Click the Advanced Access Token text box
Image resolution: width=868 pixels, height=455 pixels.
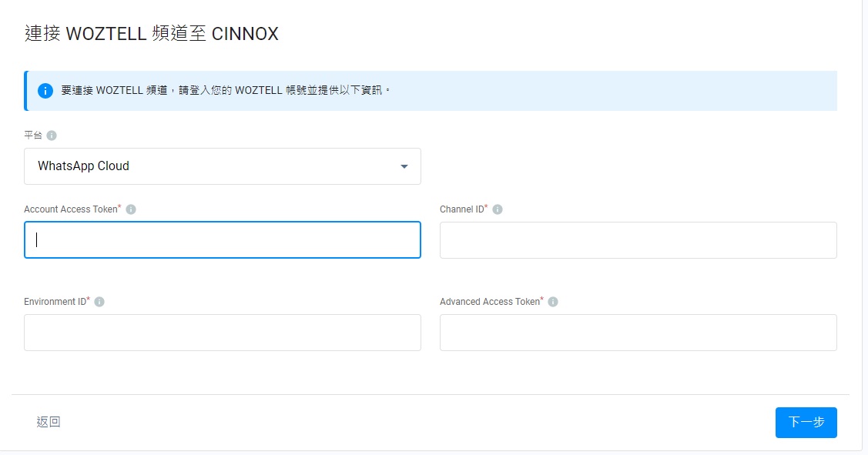[638, 333]
